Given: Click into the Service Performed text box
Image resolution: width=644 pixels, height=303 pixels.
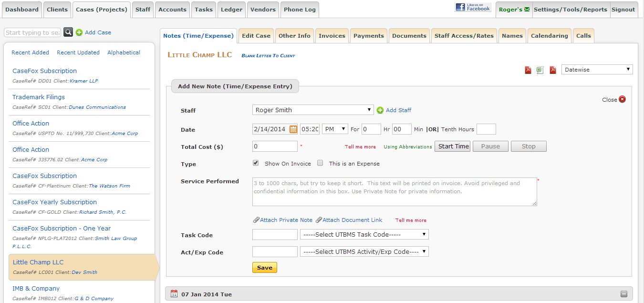Looking at the screenshot, I should tap(394, 192).
